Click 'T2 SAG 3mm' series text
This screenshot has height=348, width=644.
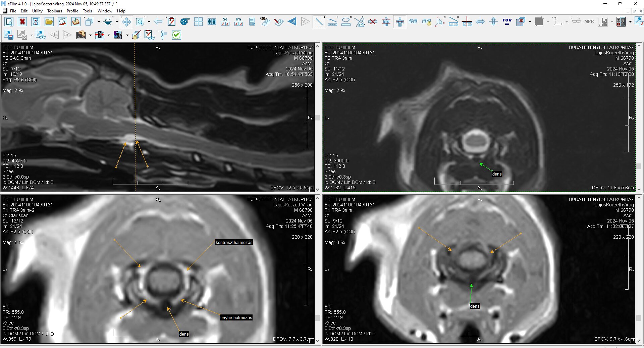pyautogui.click(x=17, y=58)
